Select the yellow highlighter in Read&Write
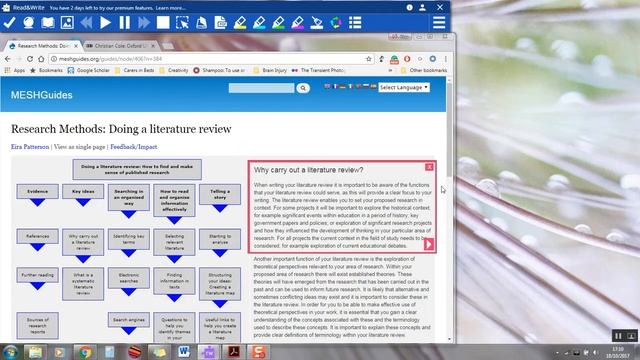 tap(240, 23)
